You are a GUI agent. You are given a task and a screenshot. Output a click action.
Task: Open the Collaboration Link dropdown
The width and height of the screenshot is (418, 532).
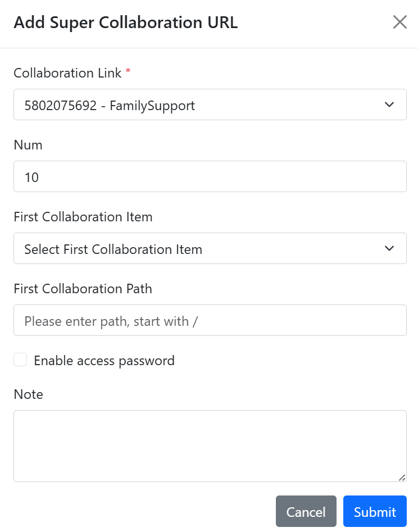click(210, 104)
